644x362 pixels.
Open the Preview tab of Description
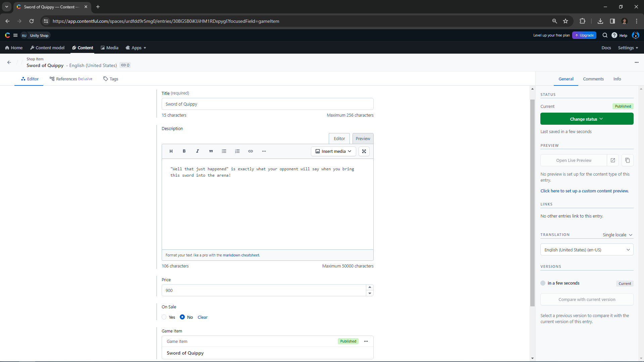tap(363, 139)
